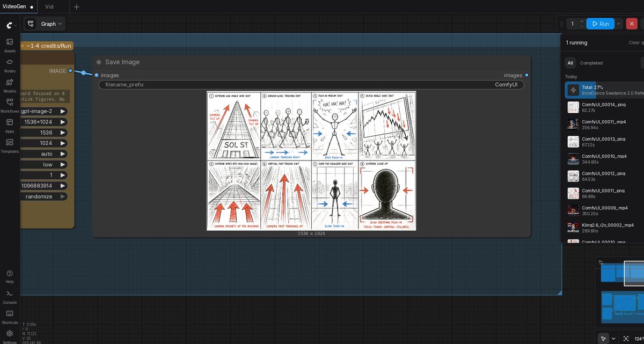Click the Save Image images output port
The width and height of the screenshot is (644, 344).
pyautogui.click(x=526, y=75)
